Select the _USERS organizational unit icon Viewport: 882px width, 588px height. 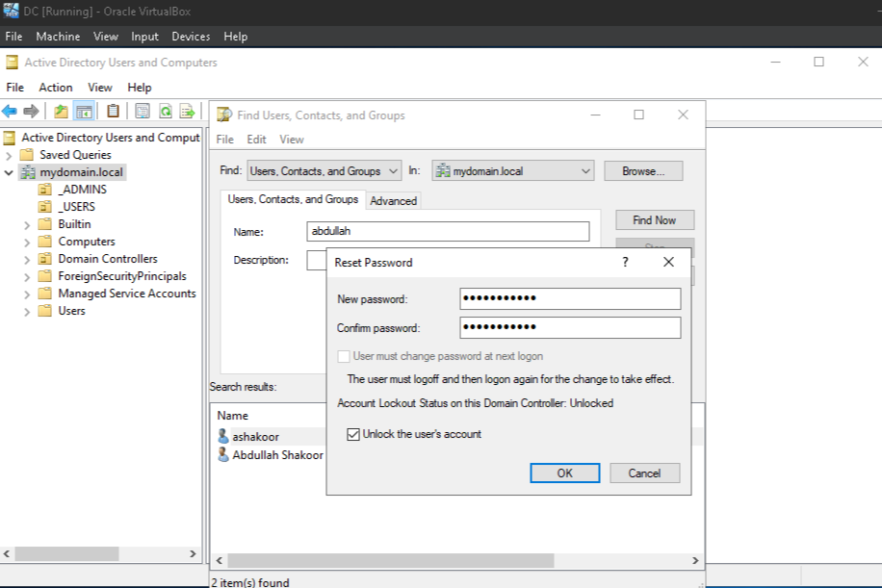[x=45, y=207]
